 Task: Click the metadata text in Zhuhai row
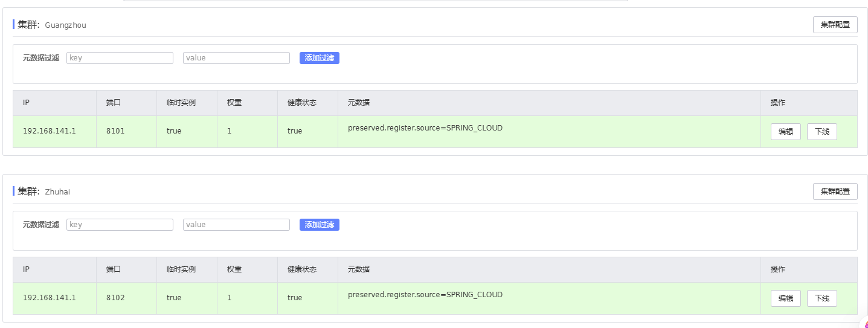tap(425, 295)
